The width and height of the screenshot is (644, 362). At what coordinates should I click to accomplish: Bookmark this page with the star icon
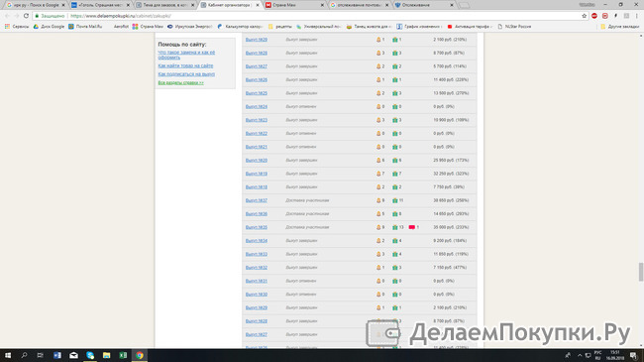point(584,16)
